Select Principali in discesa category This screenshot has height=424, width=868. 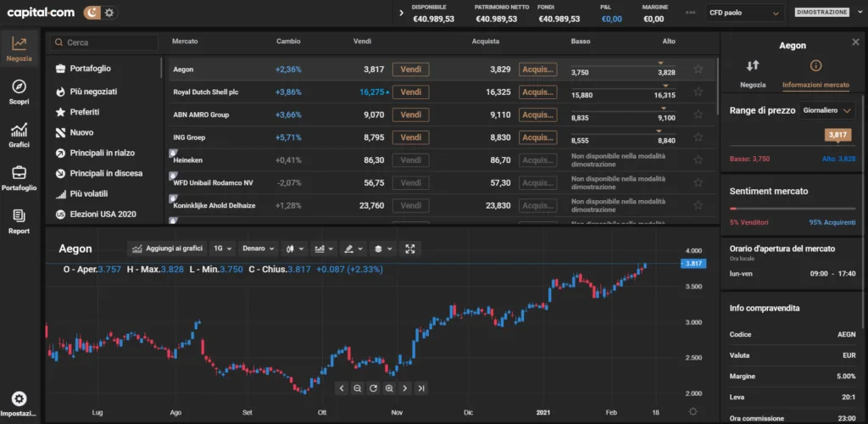[x=106, y=173]
